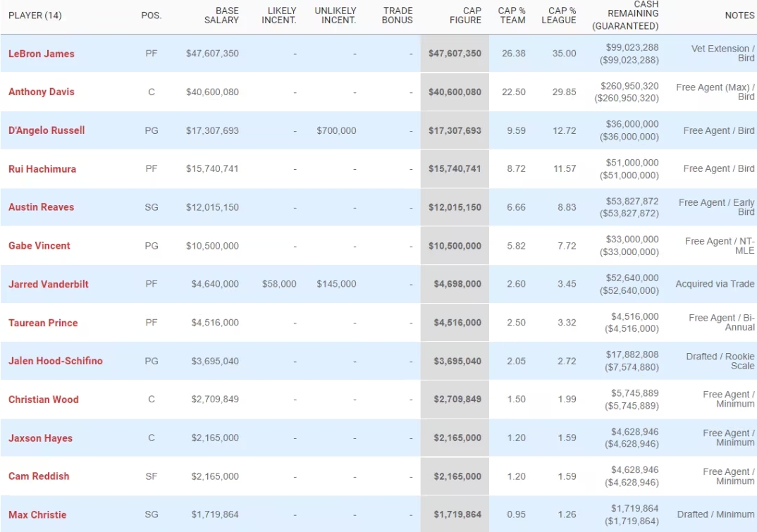Select Austin Reaves base salary $12,015,150

[212, 207]
